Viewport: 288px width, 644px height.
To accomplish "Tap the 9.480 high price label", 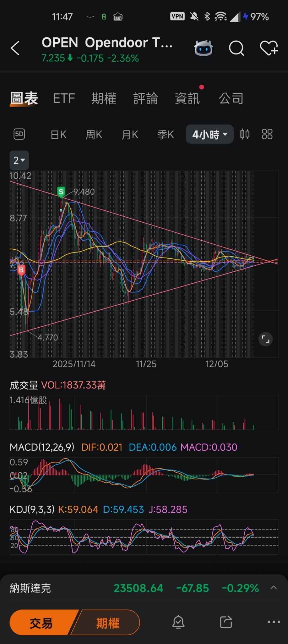I will (x=84, y=192).
